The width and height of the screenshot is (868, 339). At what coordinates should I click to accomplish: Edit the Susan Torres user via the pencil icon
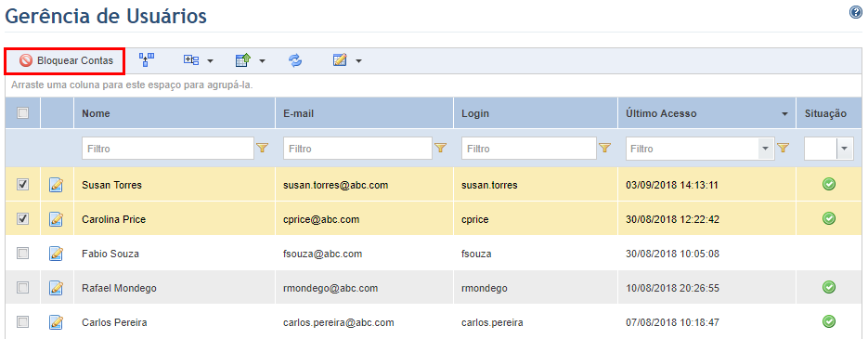click(56, 185)
